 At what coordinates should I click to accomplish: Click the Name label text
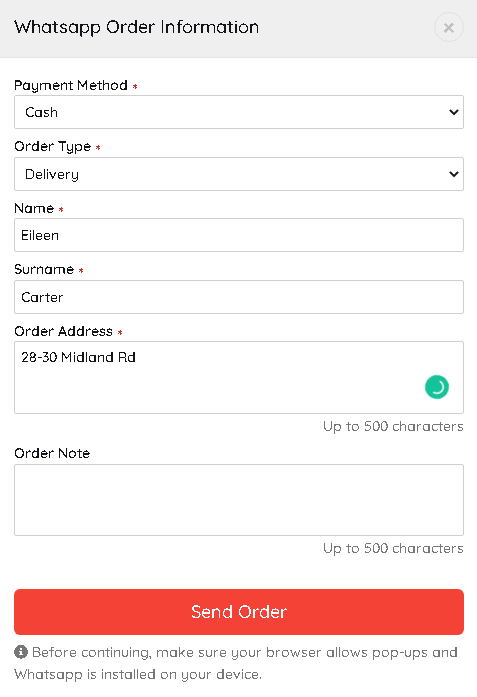34,208
